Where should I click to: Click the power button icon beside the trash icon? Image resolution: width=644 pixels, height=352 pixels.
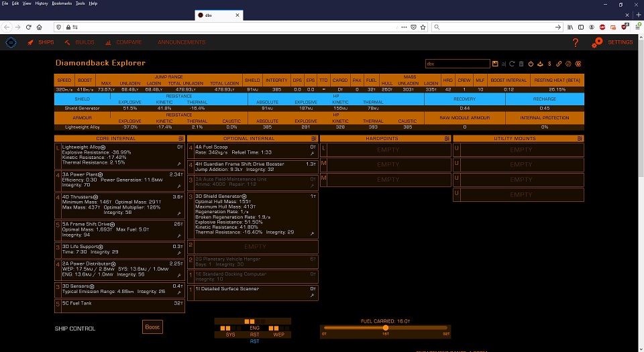pos(531,64)
